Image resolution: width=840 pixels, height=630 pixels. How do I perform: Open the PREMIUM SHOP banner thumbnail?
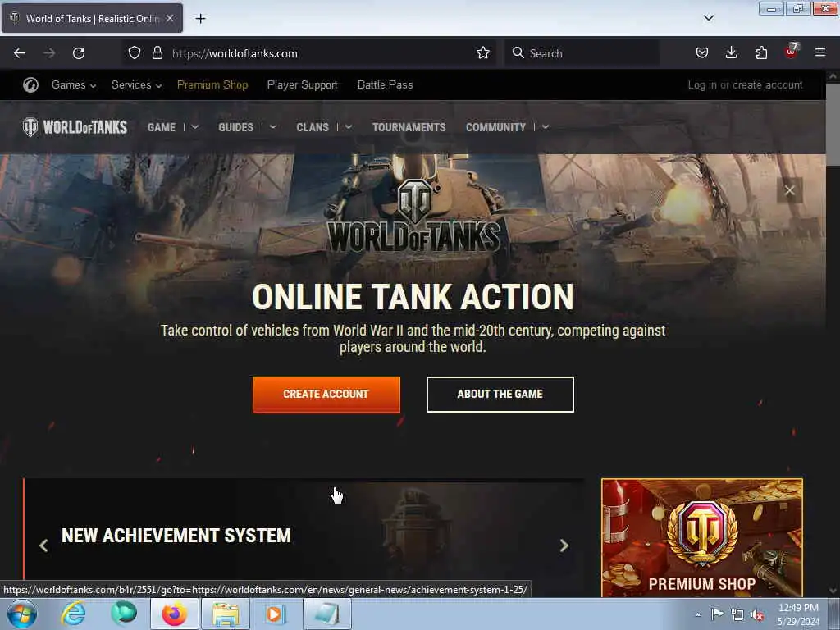(702, 537)
